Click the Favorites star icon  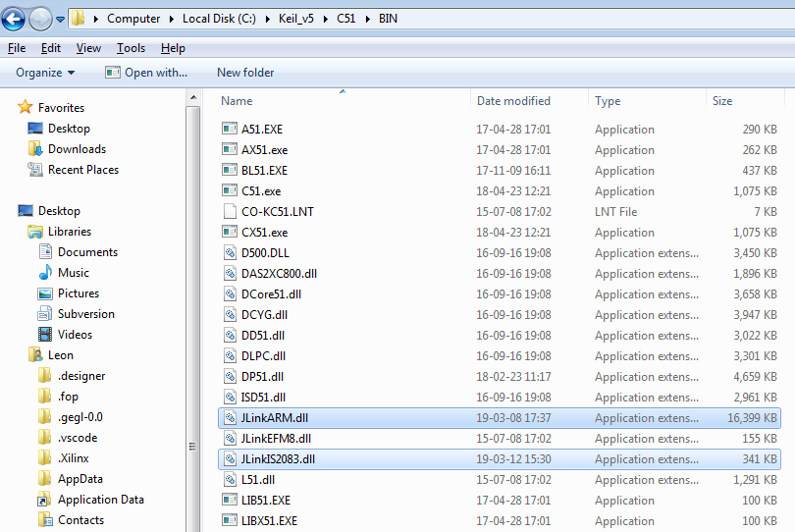(x=26, y=108)
